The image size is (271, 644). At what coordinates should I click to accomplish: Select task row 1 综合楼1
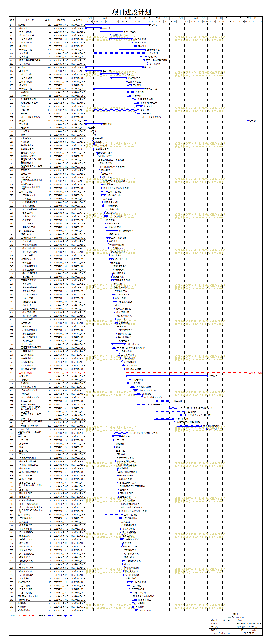click(48, 25)
